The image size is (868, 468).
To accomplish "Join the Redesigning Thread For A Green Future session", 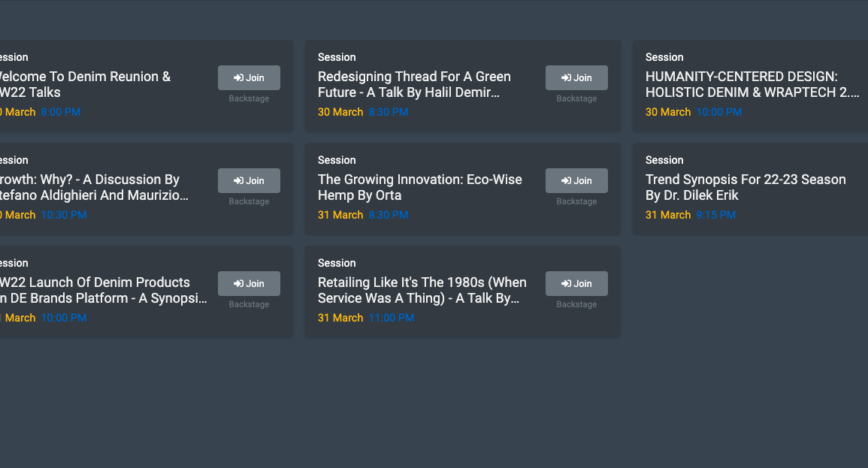I will [576, 77].
